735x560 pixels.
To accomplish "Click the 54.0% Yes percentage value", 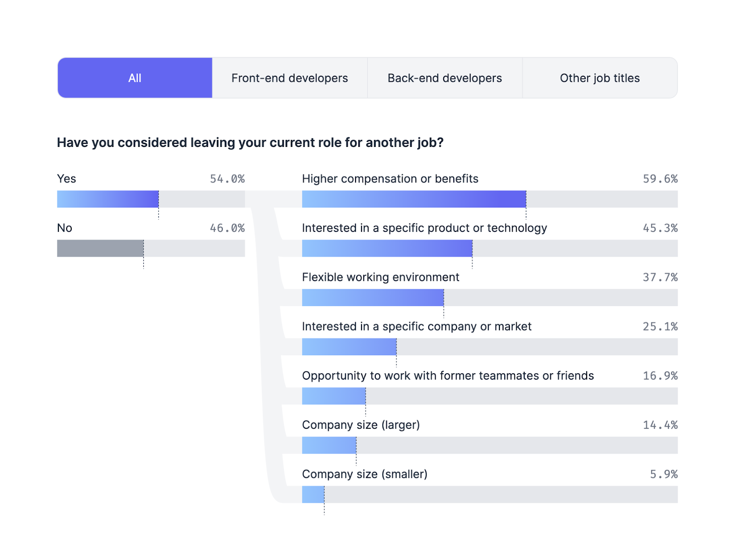I will pos(227,179).
